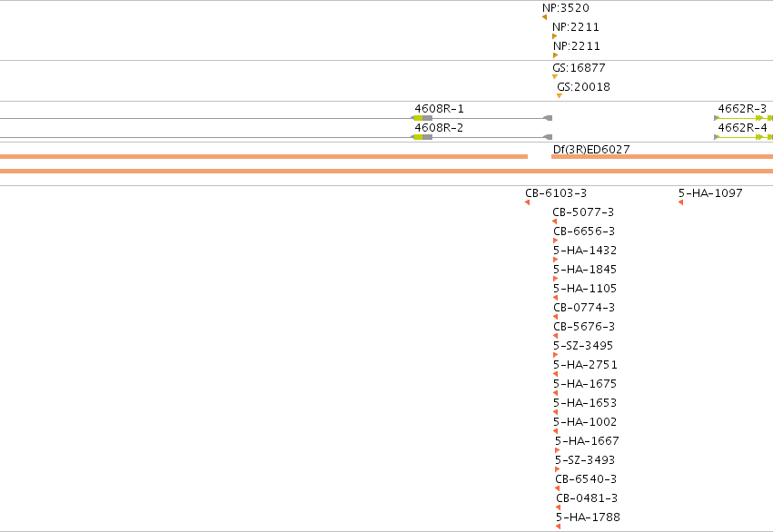Click the red arrow marker under 5-HA-1432
Screen dimensions: 773x532
click(556, 260)
